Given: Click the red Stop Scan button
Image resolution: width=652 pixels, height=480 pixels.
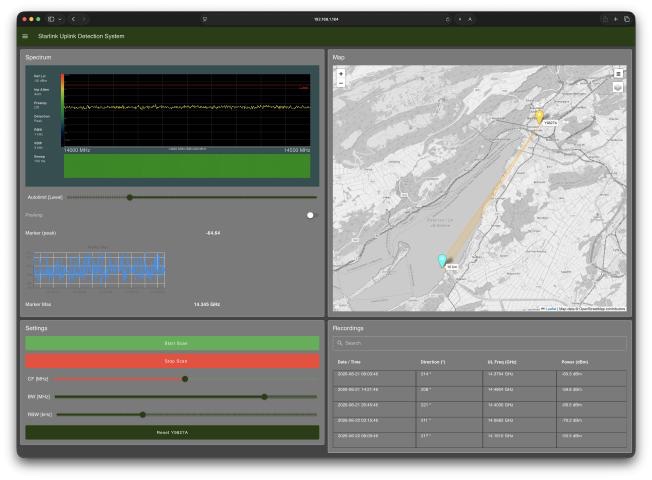Looking at the screenshot, I should pos(172,361).
